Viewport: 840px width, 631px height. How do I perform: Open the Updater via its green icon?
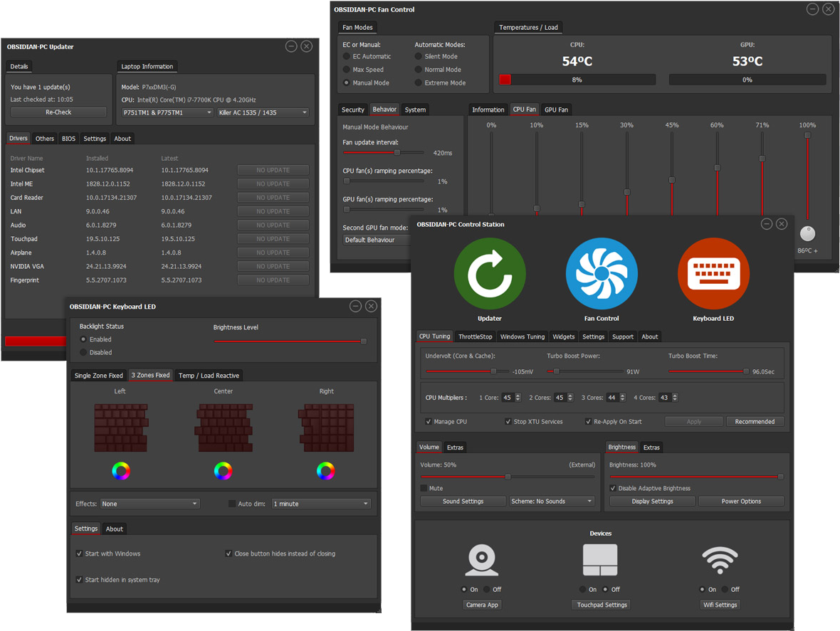pyautogui.click(x=489, y=272)
